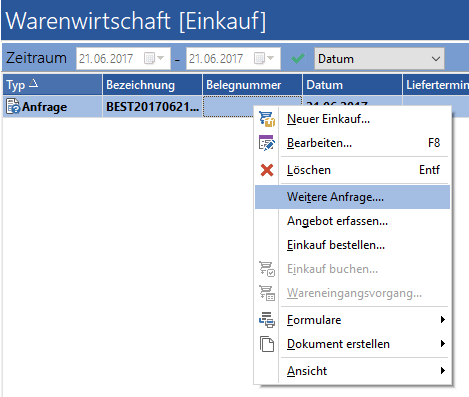The image size is (469, 397).
Task: Open the Dokument erstellen menu entry
Action: tap(352, 344)
